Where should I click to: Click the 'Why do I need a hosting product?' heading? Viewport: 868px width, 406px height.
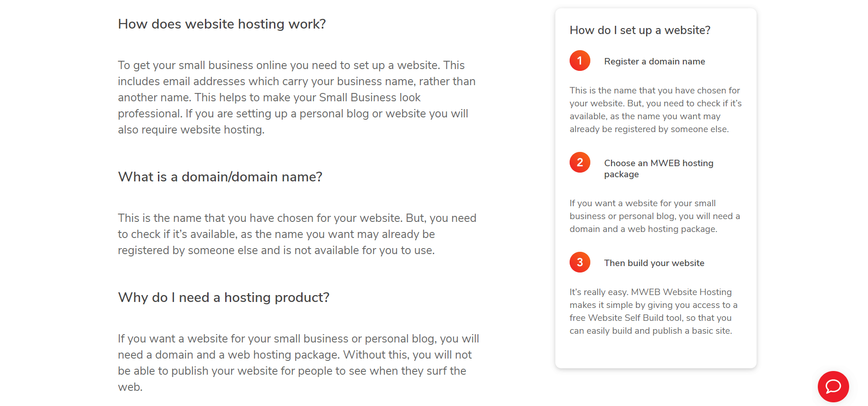(224, 297)
